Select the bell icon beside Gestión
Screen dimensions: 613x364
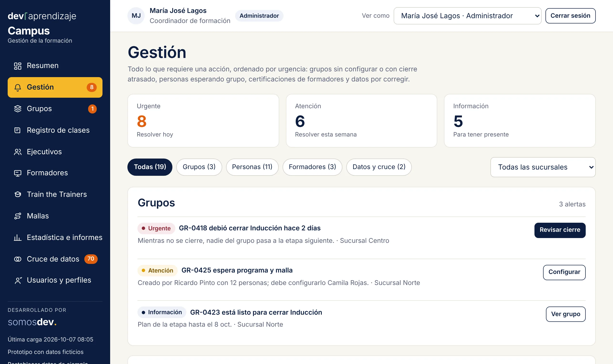pyautogui.click(x=18, y=87)
